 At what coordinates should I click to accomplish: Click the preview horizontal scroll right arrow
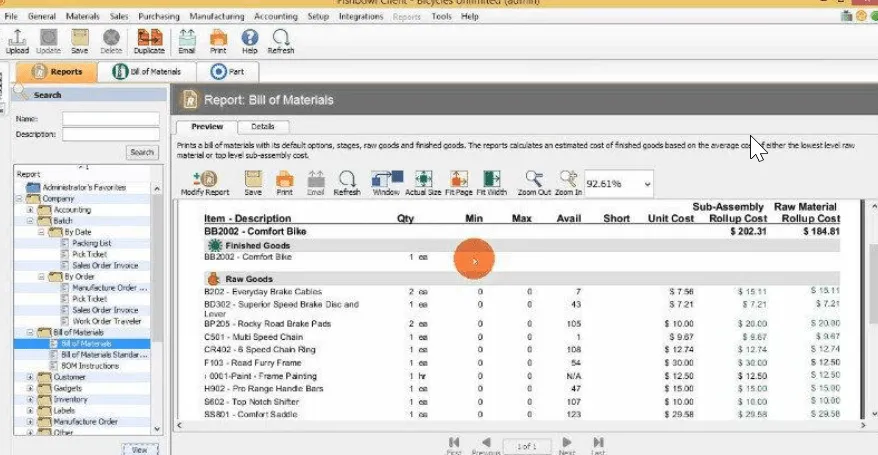coord(863,425)
